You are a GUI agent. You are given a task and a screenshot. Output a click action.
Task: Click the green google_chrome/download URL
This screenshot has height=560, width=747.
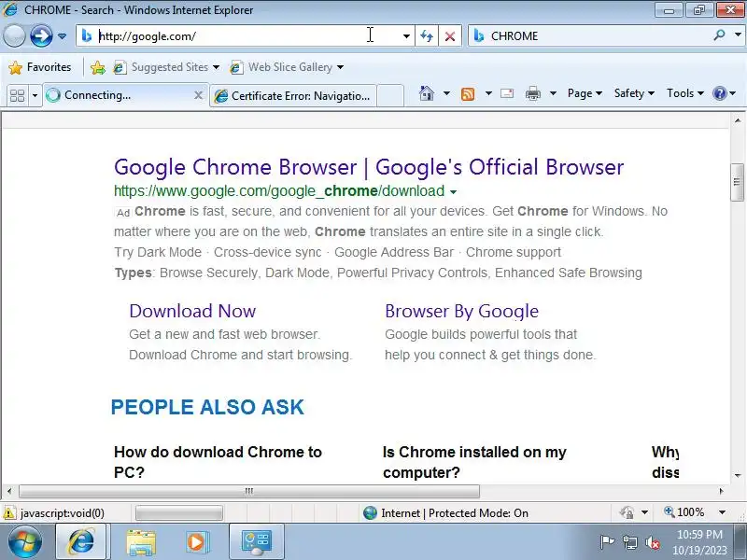click(x=279, y=191)
